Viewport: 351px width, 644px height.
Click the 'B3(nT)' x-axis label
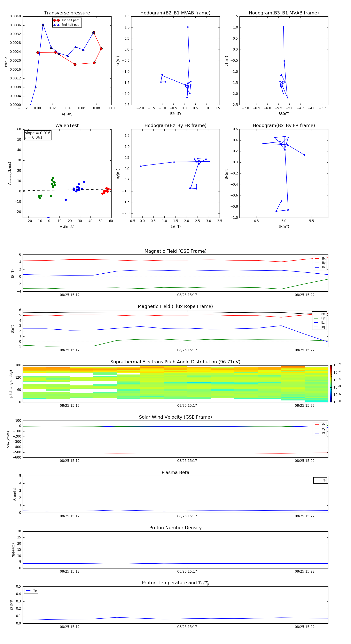pos(284,114)
